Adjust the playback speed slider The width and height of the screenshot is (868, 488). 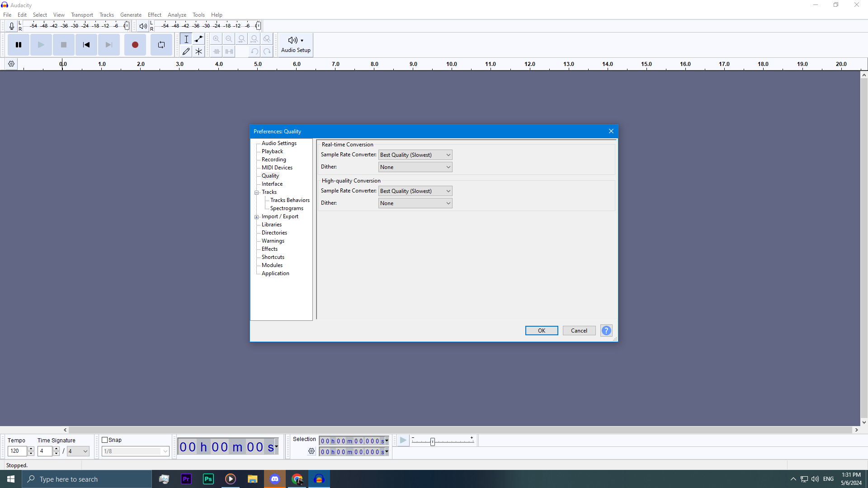(433, 442)
